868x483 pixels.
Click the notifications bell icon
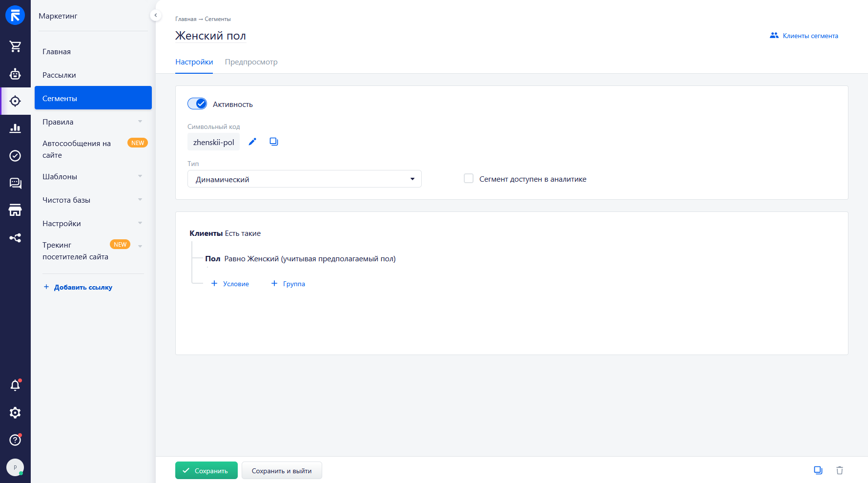(x=15, y=385)
